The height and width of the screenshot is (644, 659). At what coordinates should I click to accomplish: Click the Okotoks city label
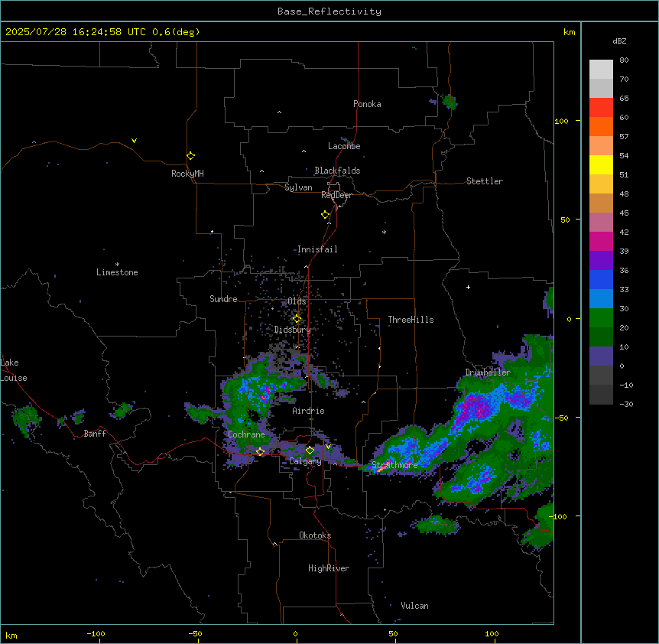click(315, 535)
